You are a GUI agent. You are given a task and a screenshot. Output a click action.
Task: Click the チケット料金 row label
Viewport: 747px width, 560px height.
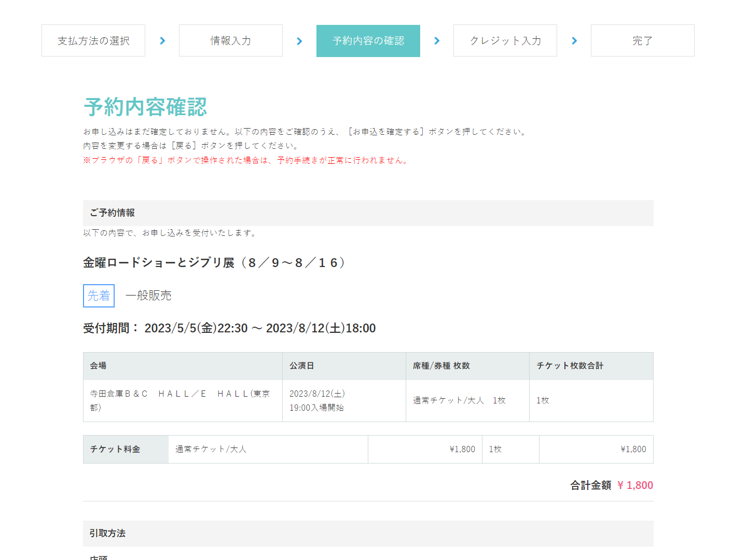(x=126, y=450)
